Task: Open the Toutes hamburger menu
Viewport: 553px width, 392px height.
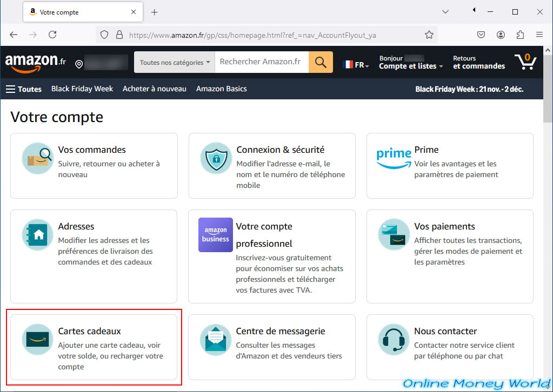Action: pos(24,89)
